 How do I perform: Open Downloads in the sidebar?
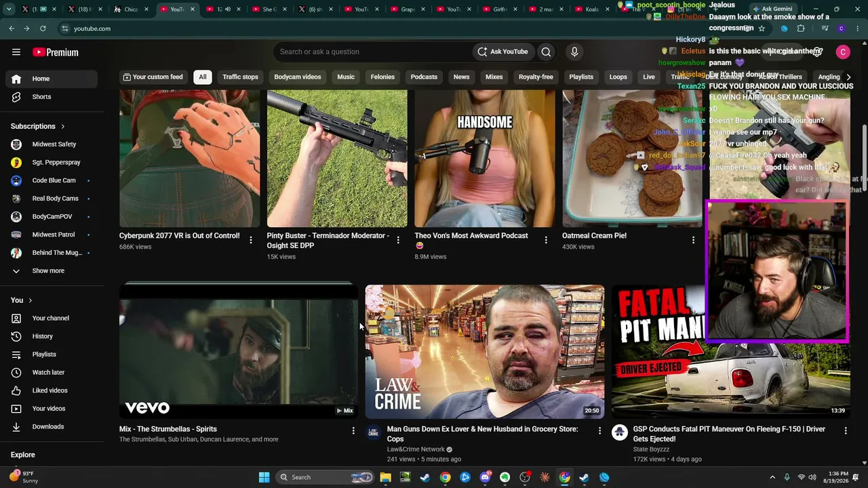pyautogui.click(x=52, y=426)
